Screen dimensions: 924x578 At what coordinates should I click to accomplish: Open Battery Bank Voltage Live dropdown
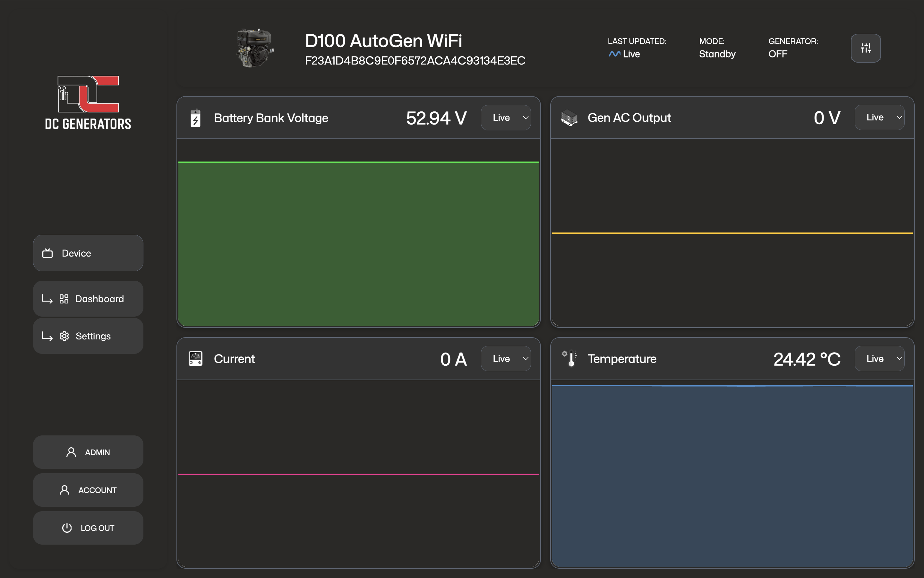506,118
